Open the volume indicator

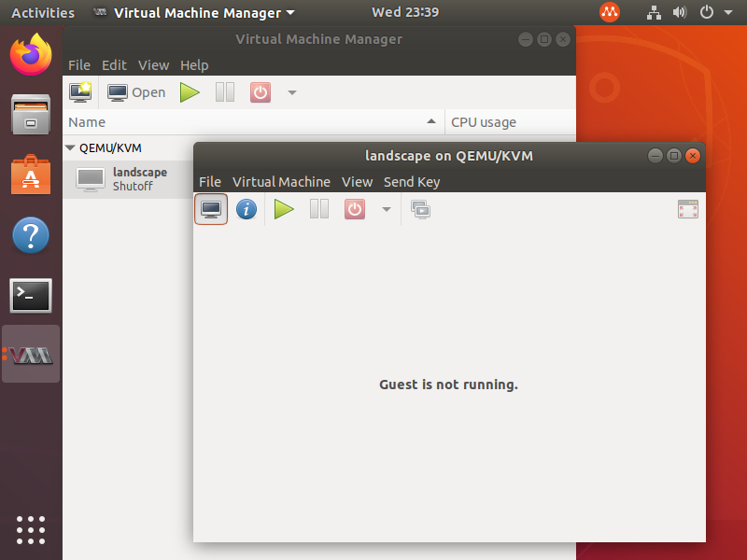pos(680,12)
